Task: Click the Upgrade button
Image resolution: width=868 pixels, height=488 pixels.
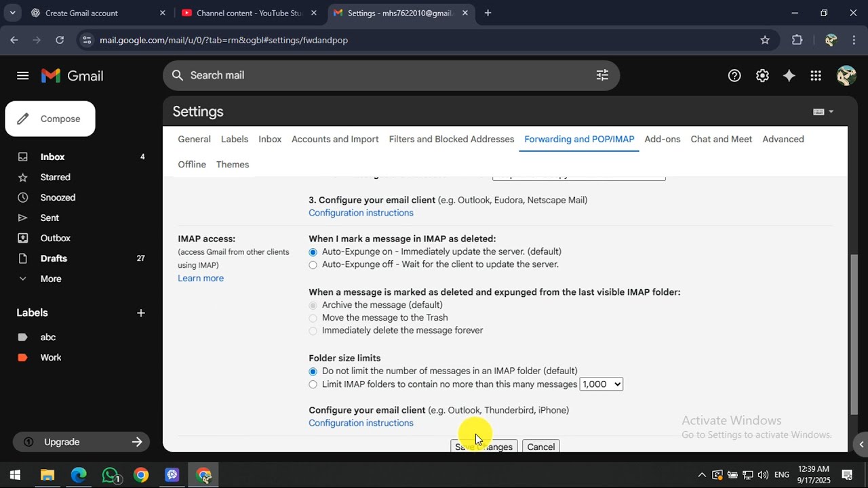Action: (81, 442)
